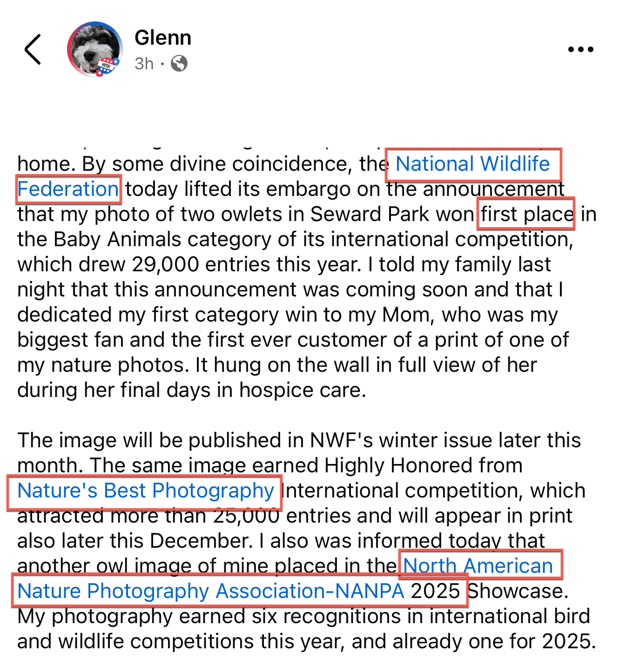
Task: Open Nature Photography Association-NANPA link
Action: point(210,591)
